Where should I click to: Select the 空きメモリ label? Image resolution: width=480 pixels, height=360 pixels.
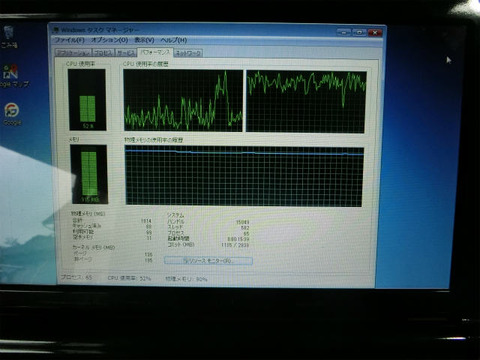(83, 237)
